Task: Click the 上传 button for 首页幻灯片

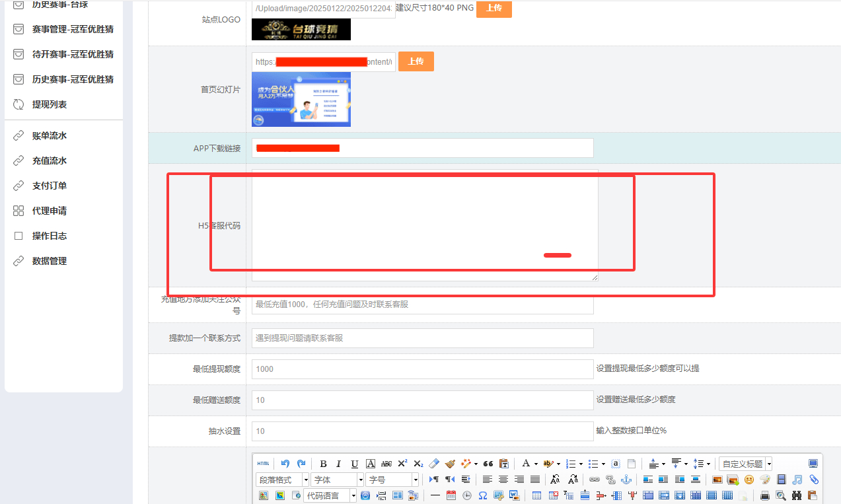Action: tap(416, 61)
